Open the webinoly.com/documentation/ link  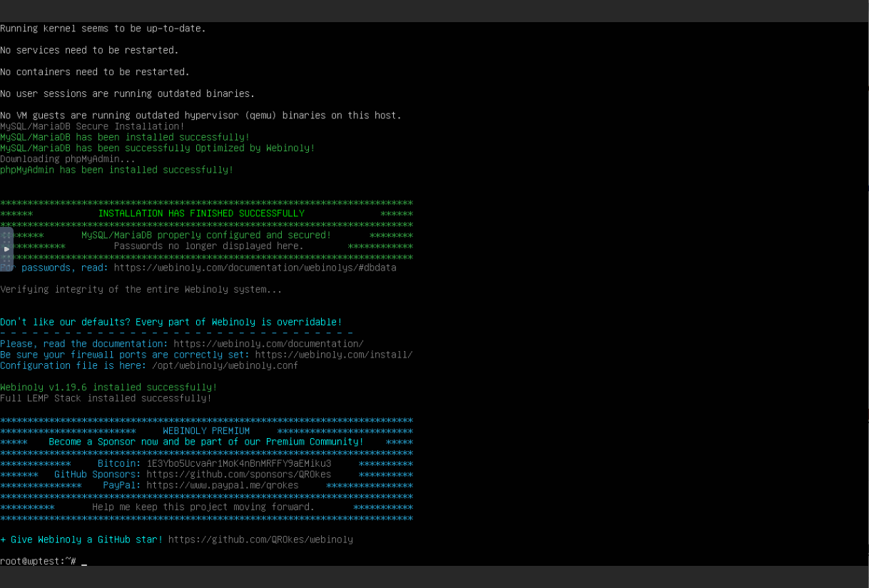[268, 343]
